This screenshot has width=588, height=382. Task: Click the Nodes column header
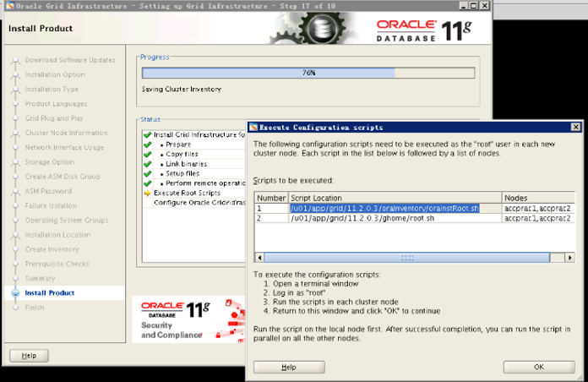point(538,198)
